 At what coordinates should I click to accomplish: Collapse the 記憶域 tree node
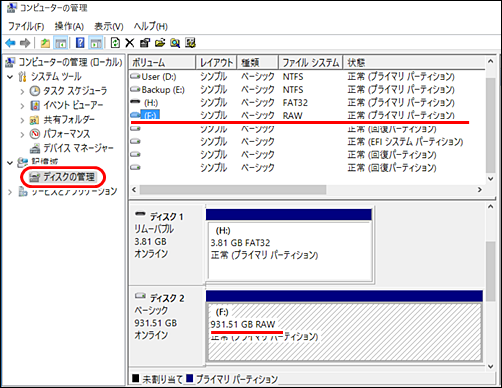tap(10, 163)
